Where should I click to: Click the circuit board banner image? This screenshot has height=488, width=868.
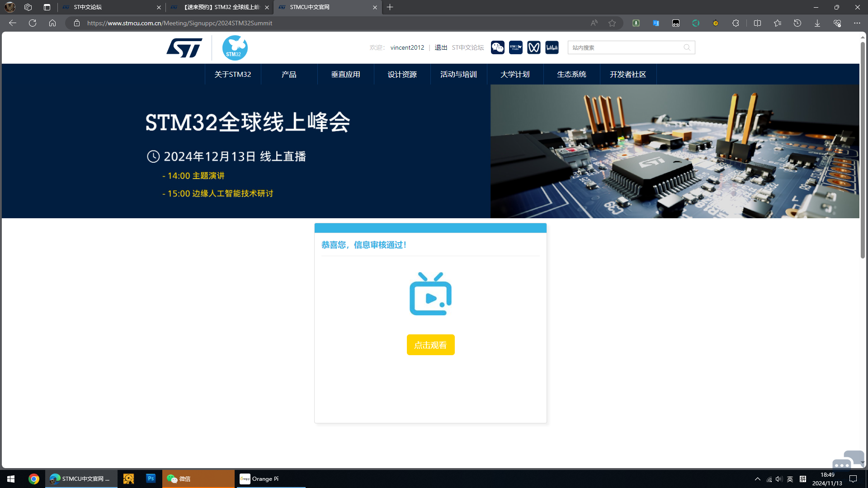[x=675, y=151]
